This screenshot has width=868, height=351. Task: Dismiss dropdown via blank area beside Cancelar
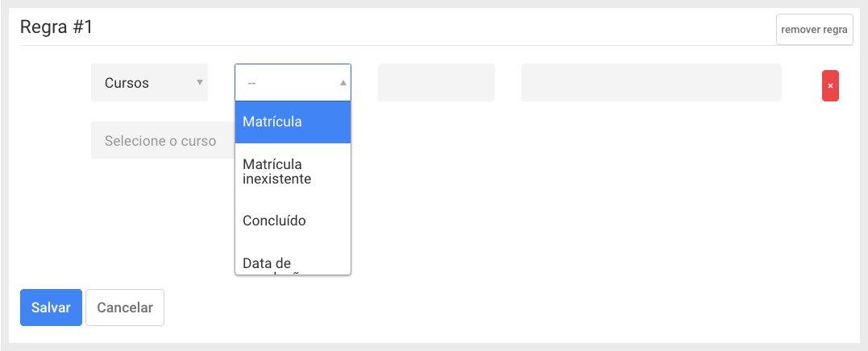pos(498,308)
